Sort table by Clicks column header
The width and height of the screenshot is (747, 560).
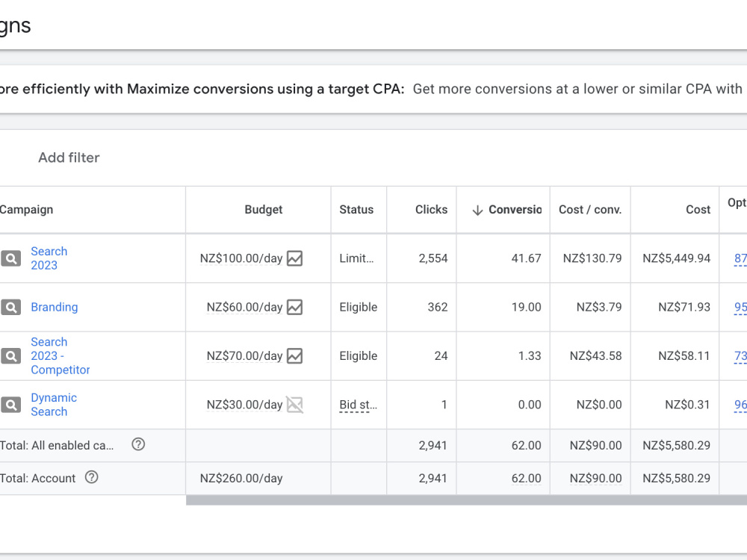[431, 210]
